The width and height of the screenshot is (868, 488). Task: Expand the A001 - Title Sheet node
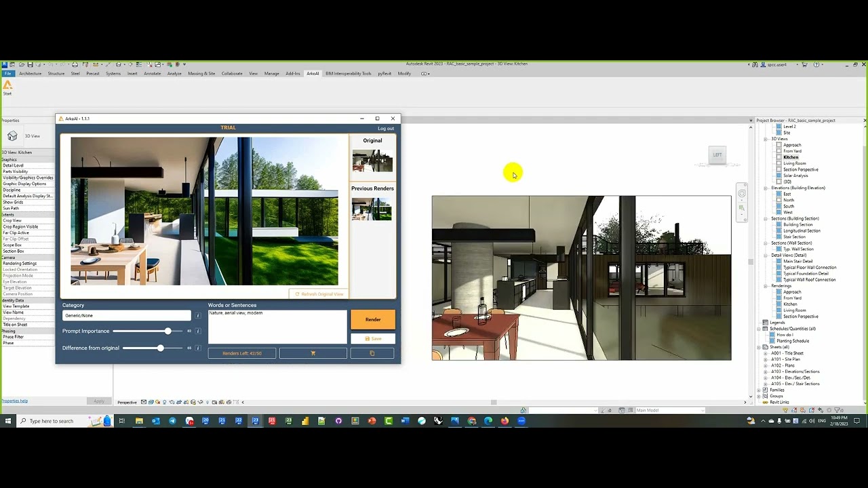[x=766, y=353]
